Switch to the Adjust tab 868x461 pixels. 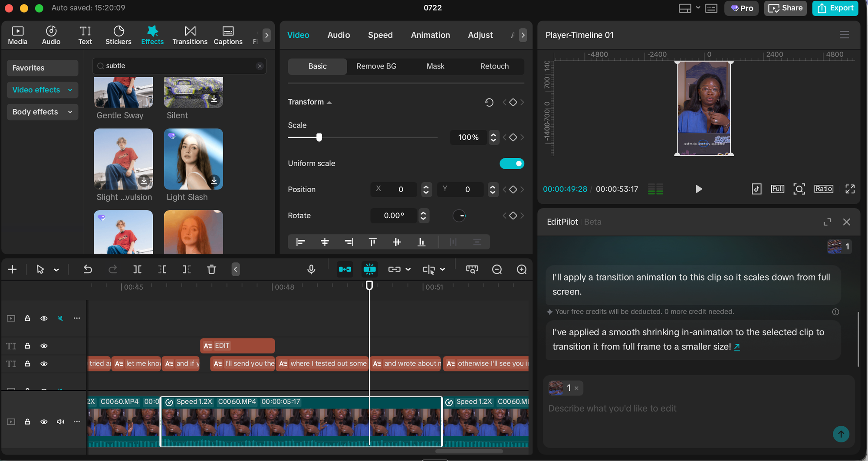480,35
